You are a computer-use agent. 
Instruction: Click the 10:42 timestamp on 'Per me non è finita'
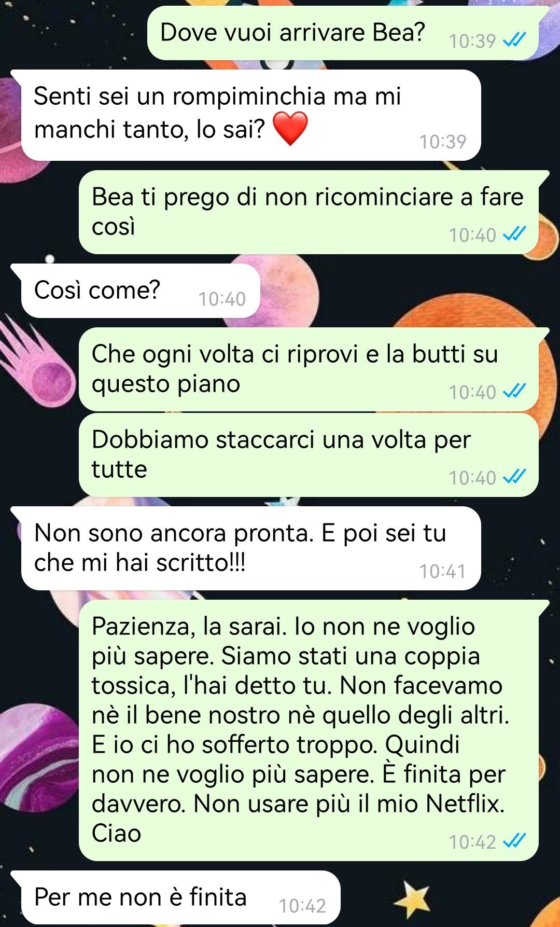tap(302, 906)
